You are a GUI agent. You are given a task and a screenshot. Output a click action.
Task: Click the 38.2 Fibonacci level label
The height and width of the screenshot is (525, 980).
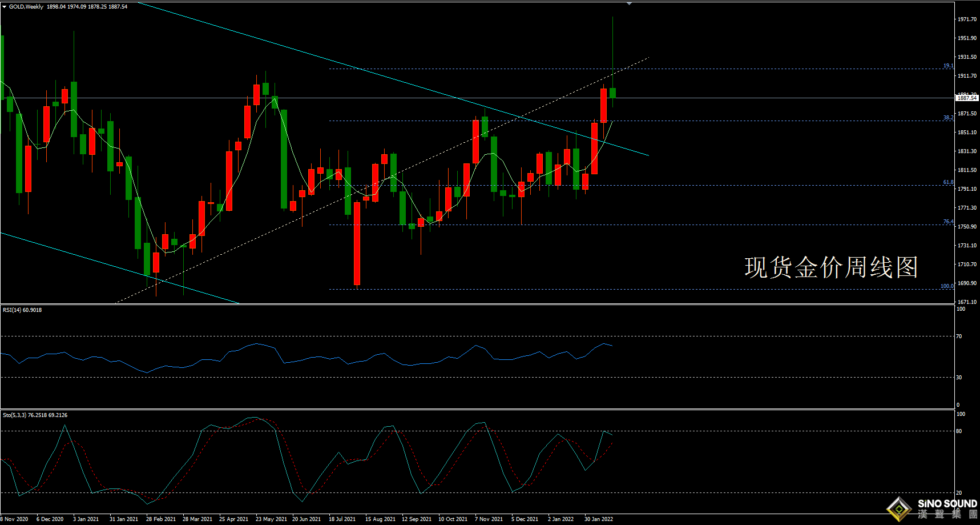point(947,118)
